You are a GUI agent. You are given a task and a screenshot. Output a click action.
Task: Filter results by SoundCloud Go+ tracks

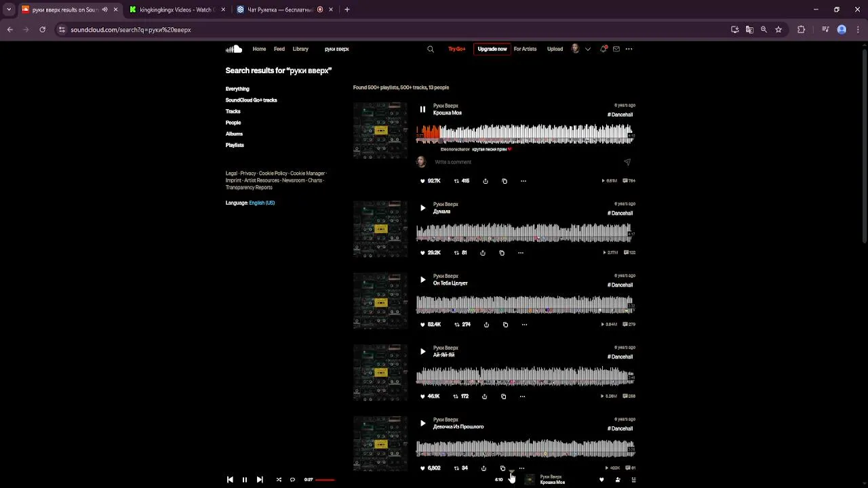[252, 100]
